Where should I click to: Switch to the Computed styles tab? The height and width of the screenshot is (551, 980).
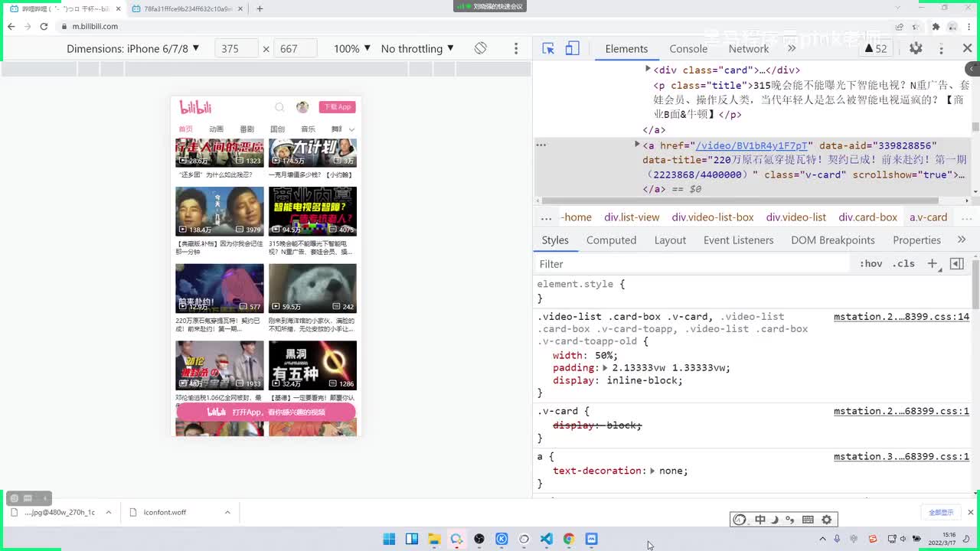click(611, 240)
